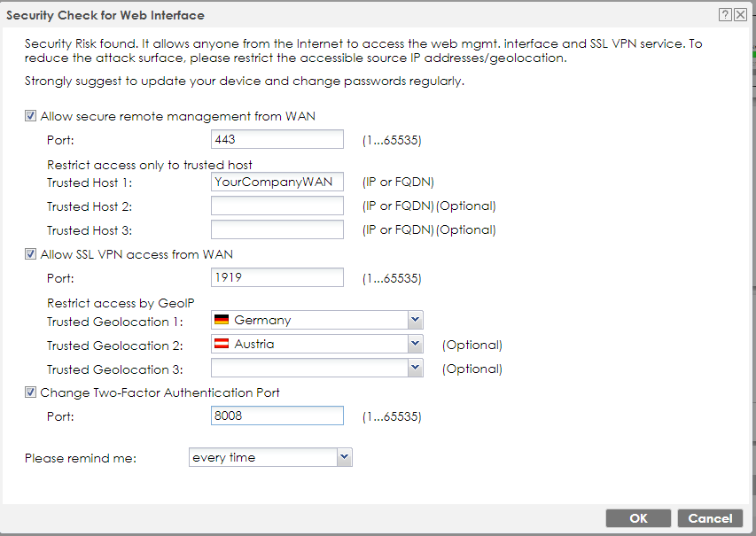Open the Please remind me dropdown
This screenshot has height=536, width=756.
click(345, 457)
